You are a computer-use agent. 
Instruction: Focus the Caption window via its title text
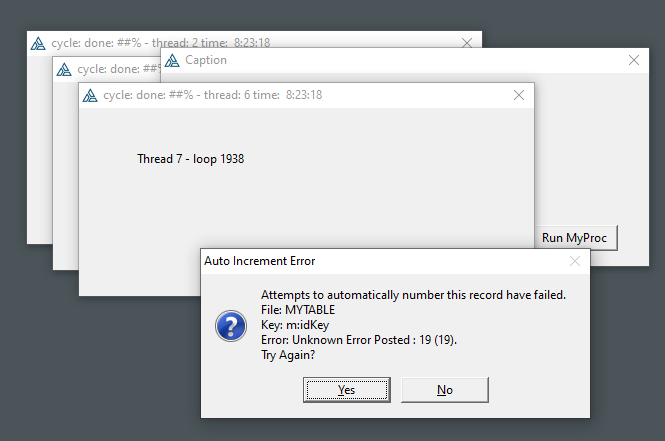[x=206, y=60]
